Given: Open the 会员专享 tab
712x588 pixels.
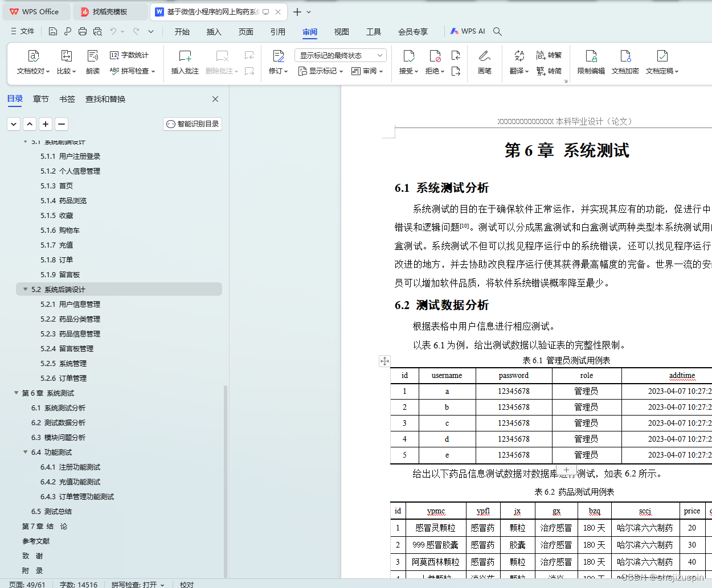Looking at the screenshot, I should [413, 32].
